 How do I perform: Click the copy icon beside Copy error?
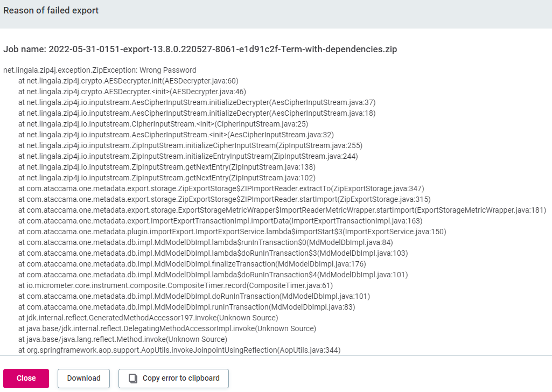coord(133,379)
